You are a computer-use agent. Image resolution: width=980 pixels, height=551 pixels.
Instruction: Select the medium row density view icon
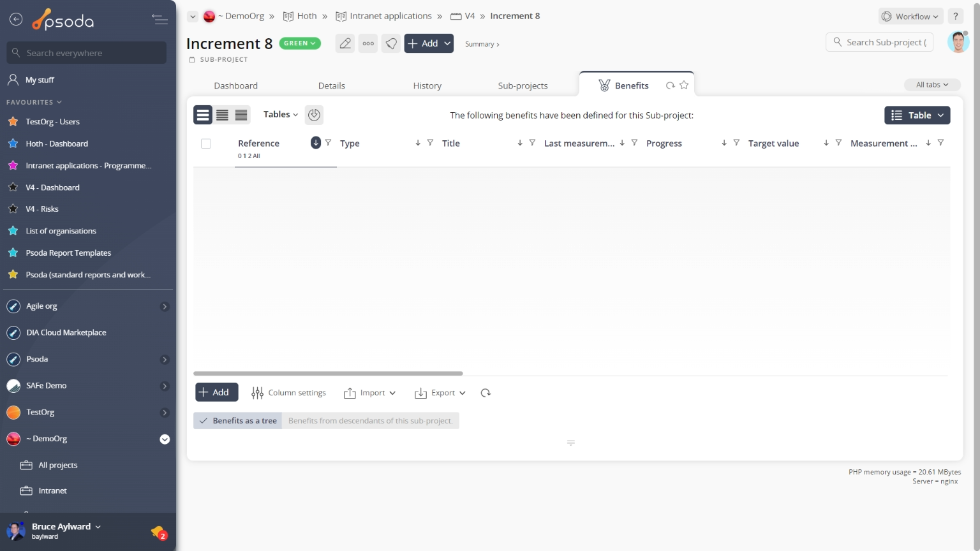click(x=222, y=115)
